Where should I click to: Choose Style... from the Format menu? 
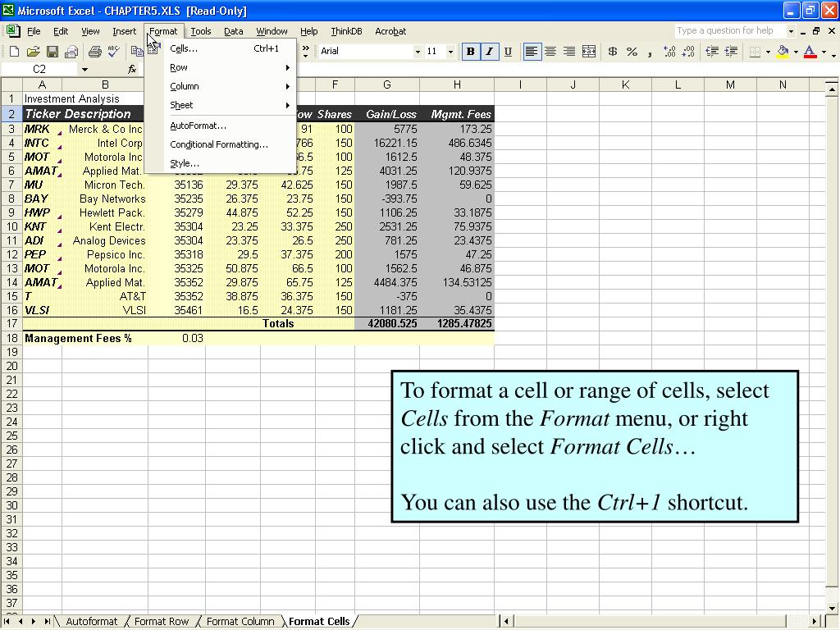click(x=230, y=163)
